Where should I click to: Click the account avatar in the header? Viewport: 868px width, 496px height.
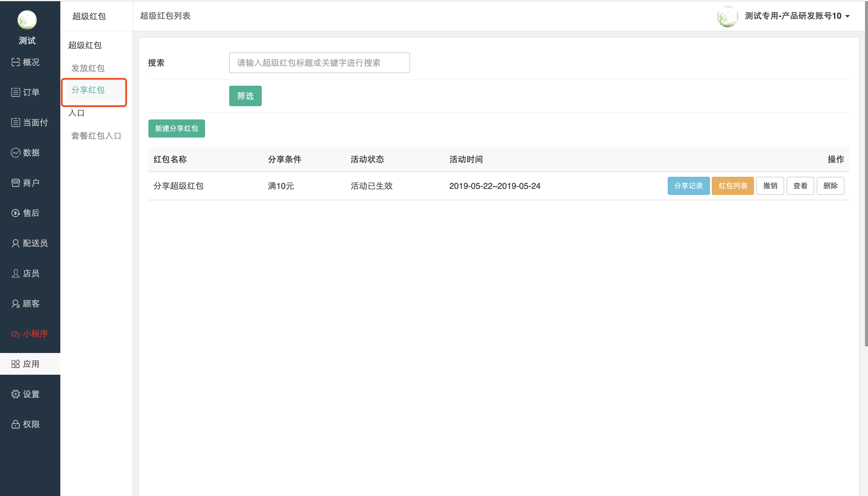[x=728, y=16]
